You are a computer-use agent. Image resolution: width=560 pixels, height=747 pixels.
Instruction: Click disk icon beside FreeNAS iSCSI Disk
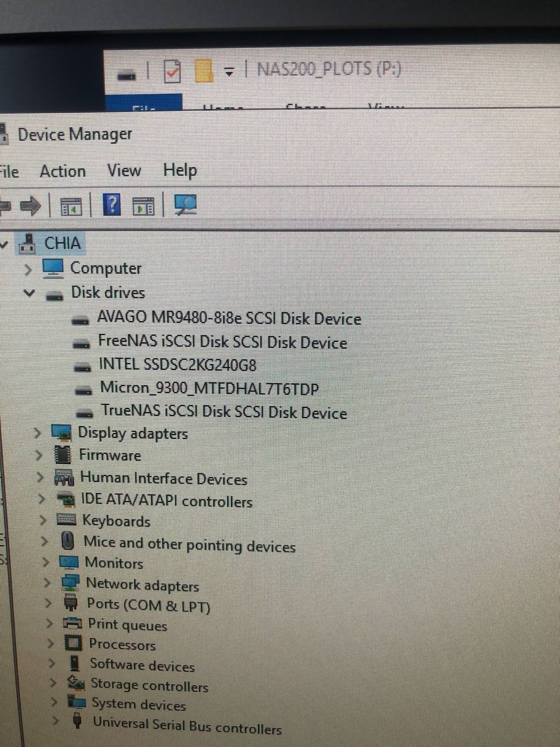[81, 343]
